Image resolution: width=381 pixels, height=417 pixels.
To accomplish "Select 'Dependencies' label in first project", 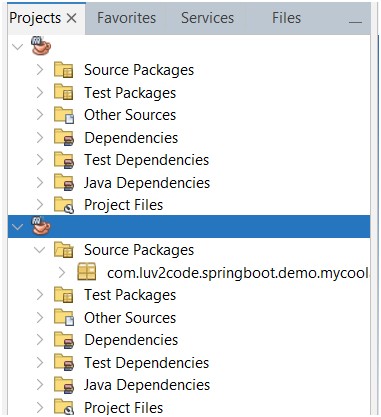I will (x=131, y=138).
